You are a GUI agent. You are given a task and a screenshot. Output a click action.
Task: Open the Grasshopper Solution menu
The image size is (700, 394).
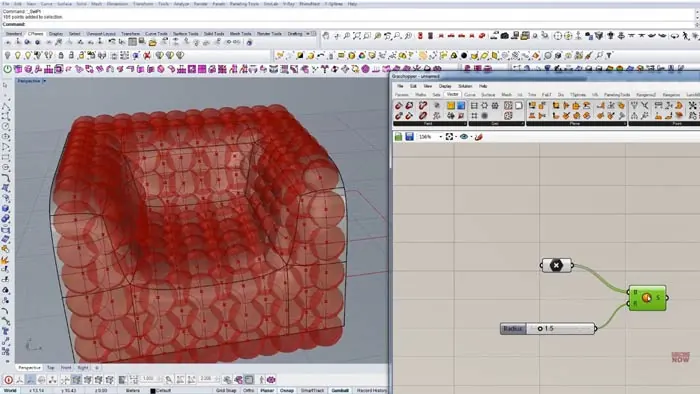(x=465, y=86)
